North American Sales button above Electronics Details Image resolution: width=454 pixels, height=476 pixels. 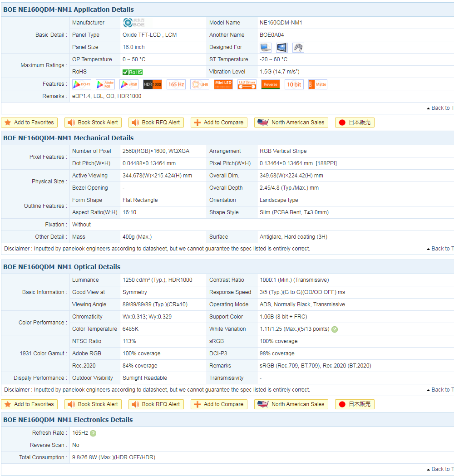(291, 404)
